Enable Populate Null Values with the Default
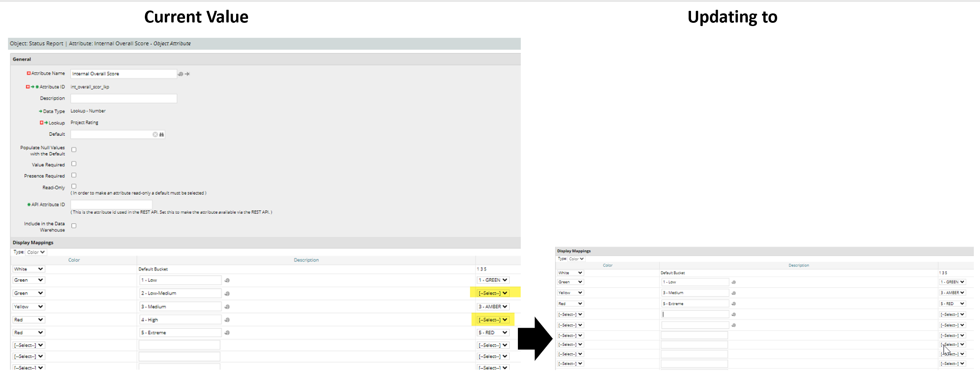Screen dimensions: 980x391 [x=74, y=150]
